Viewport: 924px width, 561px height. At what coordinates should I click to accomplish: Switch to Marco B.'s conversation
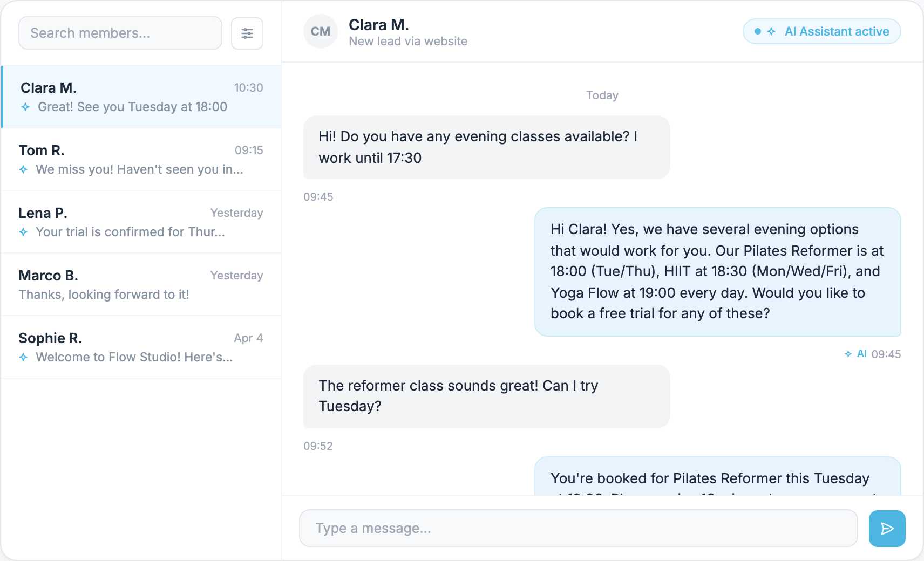pyautogui.click(x=140, y=284)
